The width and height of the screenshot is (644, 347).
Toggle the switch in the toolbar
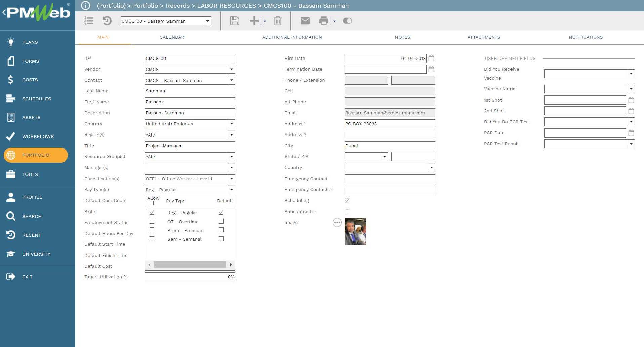[347, 21]
